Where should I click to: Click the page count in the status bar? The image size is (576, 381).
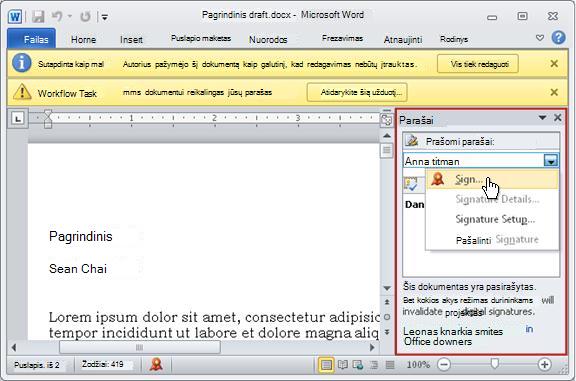37,365
